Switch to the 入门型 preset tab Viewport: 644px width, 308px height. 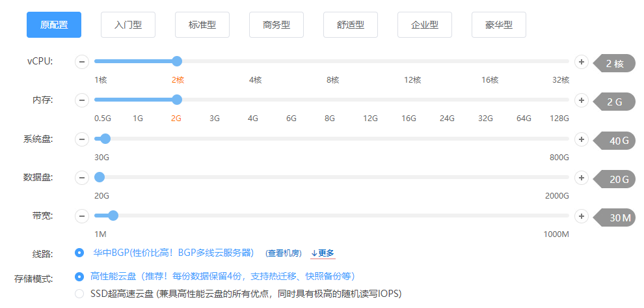[128, 25]
